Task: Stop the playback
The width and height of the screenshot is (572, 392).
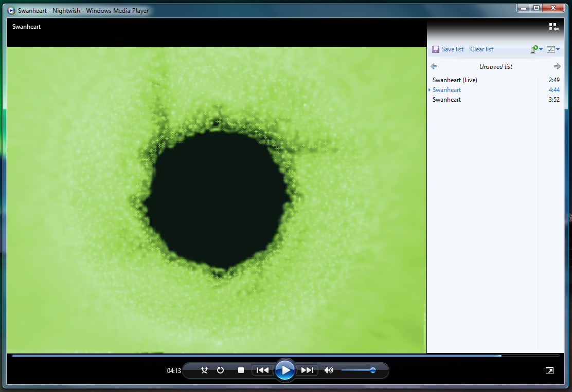Action: (x=241, y=370)
